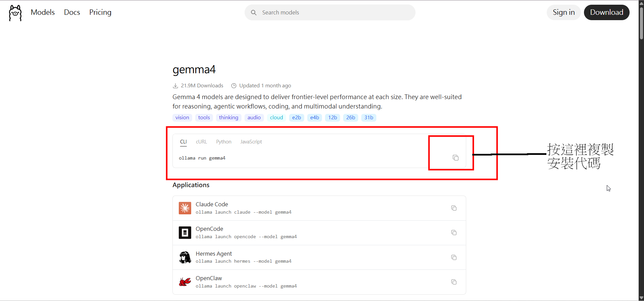Click the Hermes Agent app icon
Screen dimensions: 644x301
tap(185, 257)
